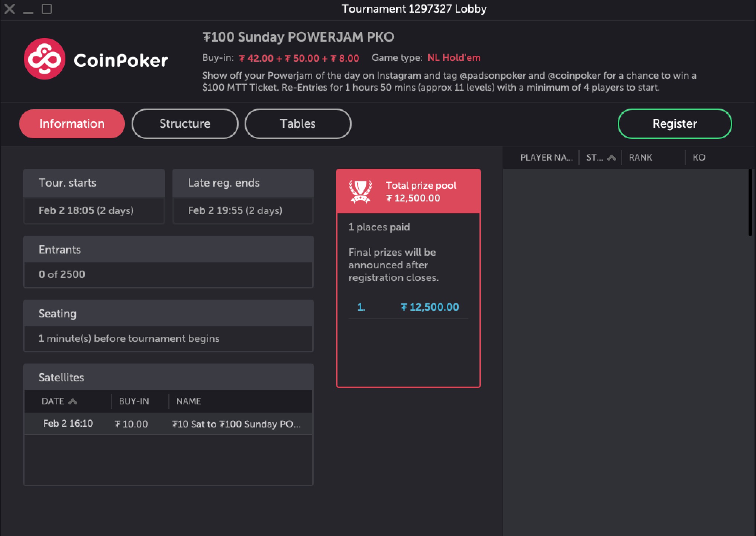
Task: Click the player list scrollbar
Action: (750, 203)
